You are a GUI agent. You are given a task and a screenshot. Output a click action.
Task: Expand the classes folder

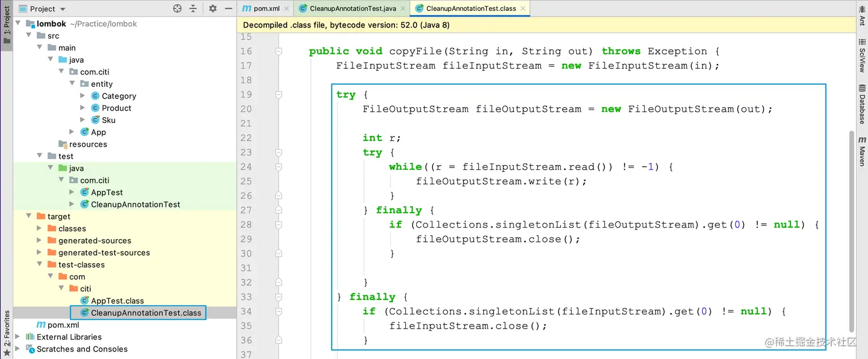coord(40,228)
